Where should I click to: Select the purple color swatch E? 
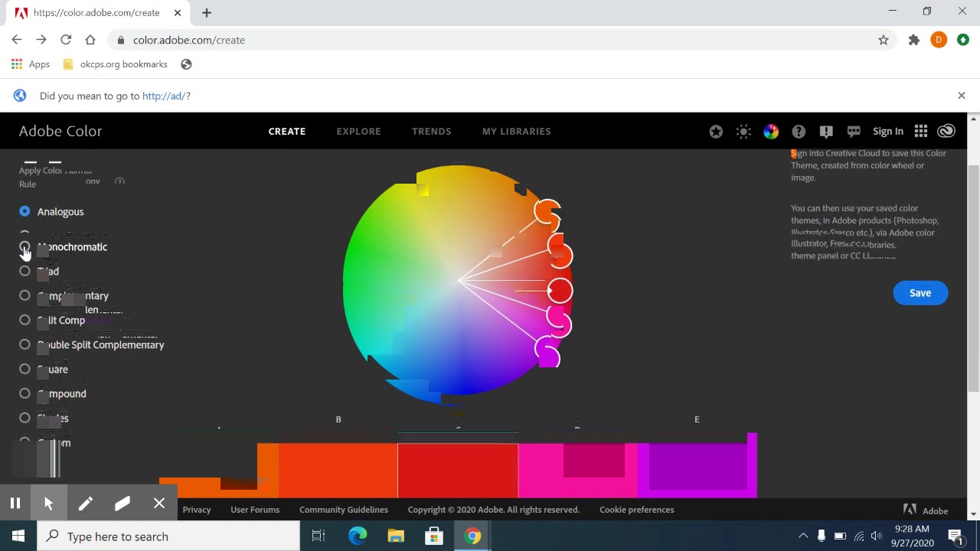coord(697,467)
